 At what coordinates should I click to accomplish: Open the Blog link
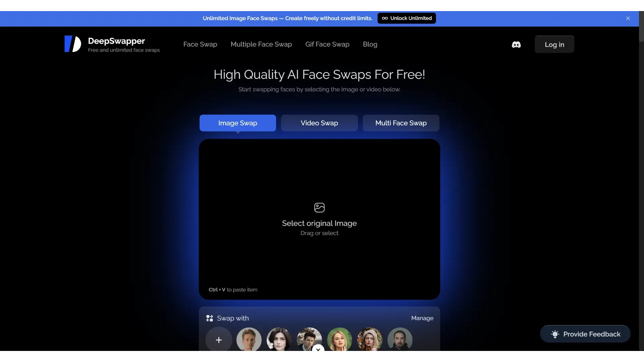point(370,44)
